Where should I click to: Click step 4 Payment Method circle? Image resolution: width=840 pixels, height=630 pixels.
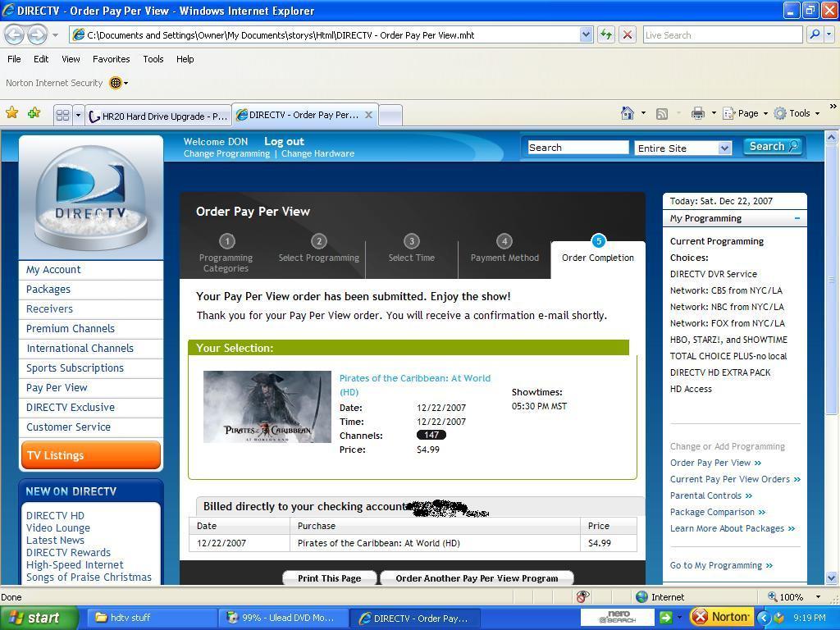[x=504, y=241]
